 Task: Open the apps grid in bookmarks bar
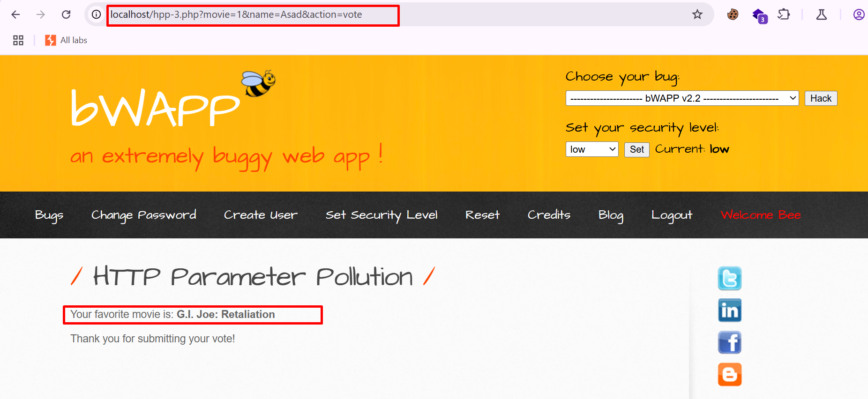(18, 40)
